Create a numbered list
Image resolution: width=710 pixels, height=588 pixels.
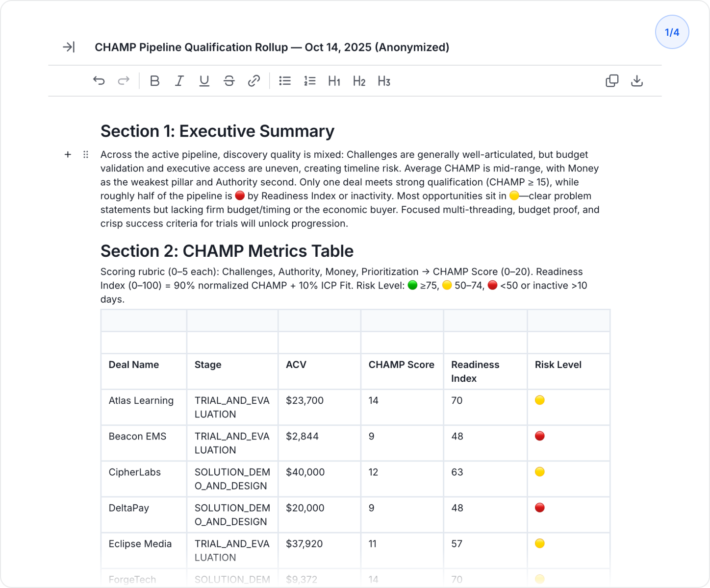click(310, 81)
